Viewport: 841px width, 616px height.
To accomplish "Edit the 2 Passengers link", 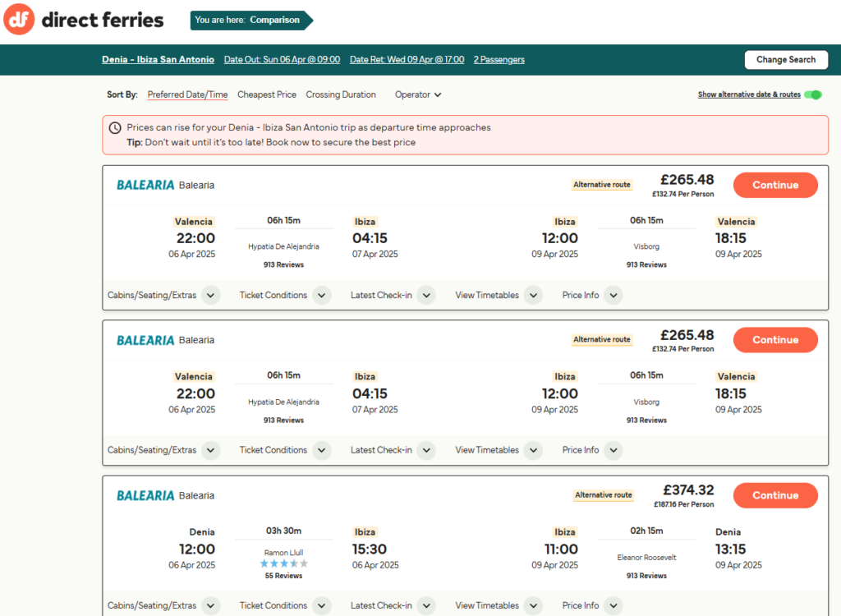I will 499,59.
